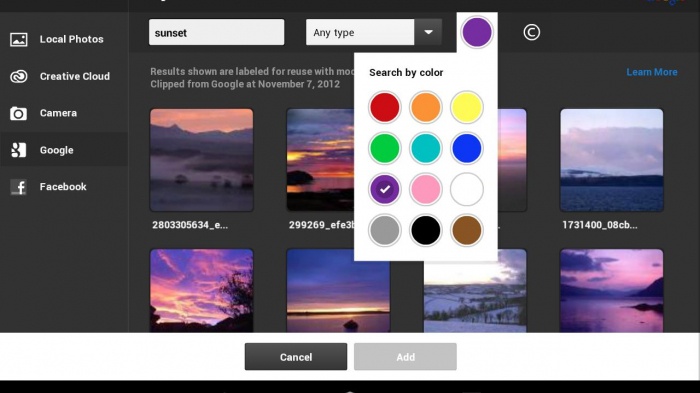Select the black color swatch
The height and width of the screenshot is (393, 700).
(x=425, y=230)
